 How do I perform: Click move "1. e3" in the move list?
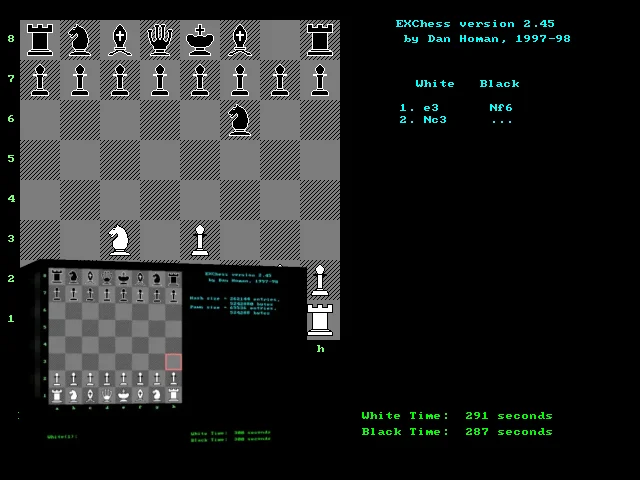419,108
